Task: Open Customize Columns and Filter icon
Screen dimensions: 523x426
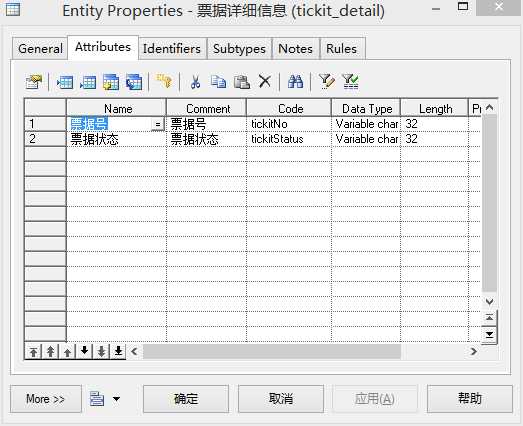Action: pyautogui.click(x=327, y=82)
